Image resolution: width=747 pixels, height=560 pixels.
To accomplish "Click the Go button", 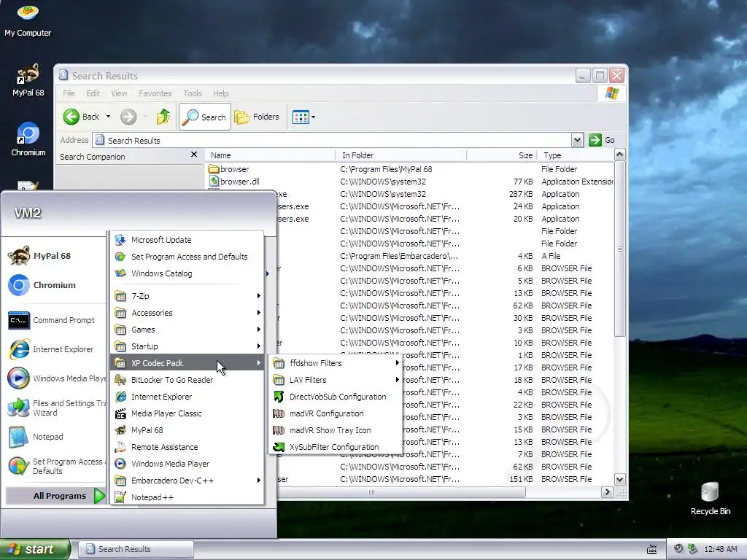I will coord(602,140).
